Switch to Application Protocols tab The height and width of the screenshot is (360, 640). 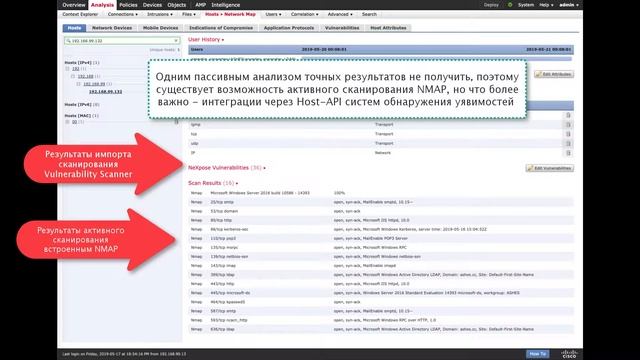(x=289, y=28)
